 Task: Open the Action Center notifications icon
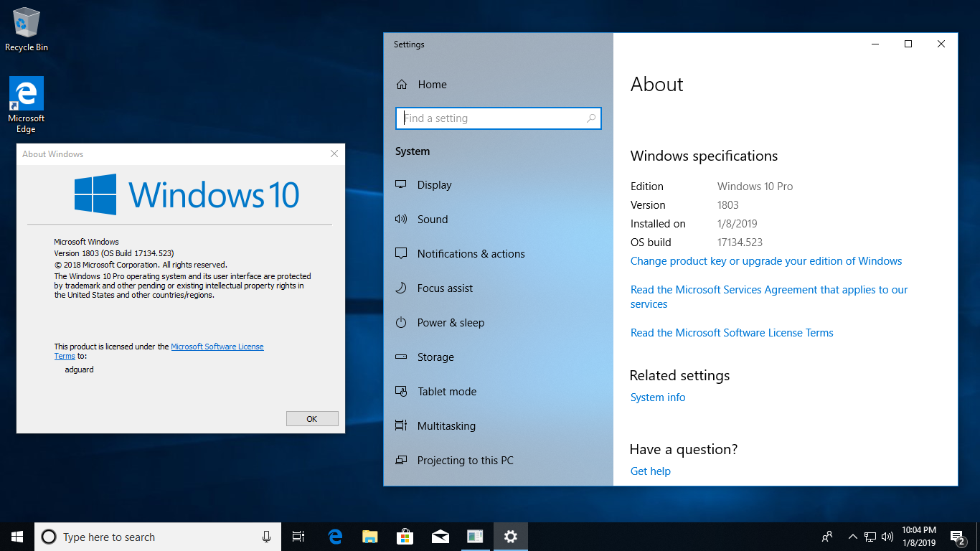pos(957,537)
